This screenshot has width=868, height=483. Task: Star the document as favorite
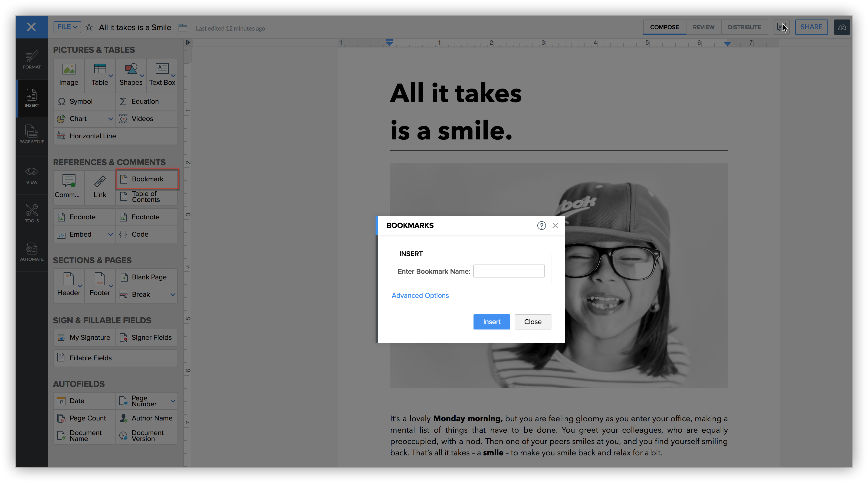(89, 27)
